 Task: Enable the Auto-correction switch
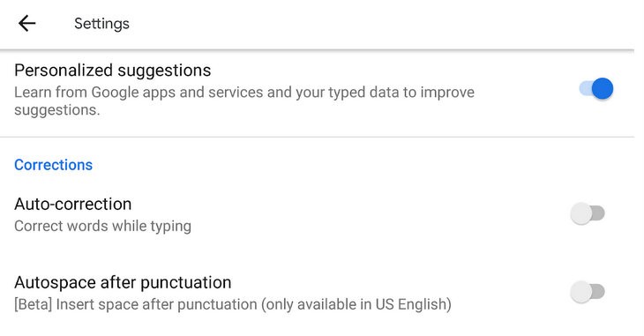[x=588, y=213]
